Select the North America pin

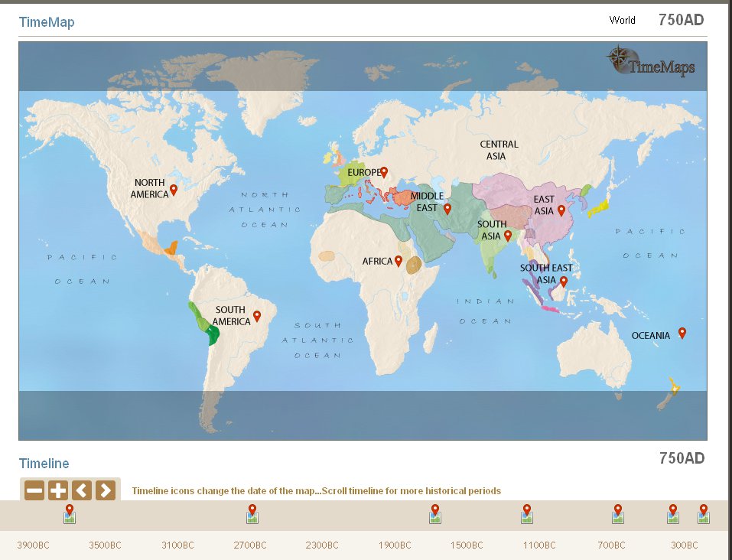click(173, 187)
